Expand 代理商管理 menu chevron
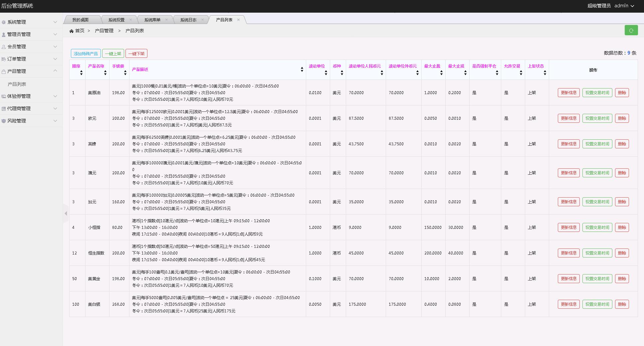This screenshot has height=346, width=644. point(55,108)
